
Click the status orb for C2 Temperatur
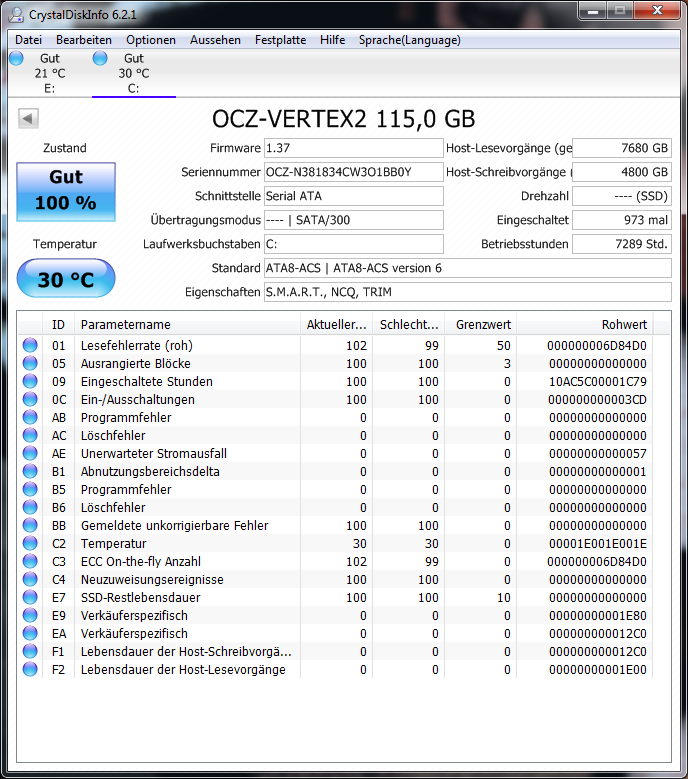30,543
